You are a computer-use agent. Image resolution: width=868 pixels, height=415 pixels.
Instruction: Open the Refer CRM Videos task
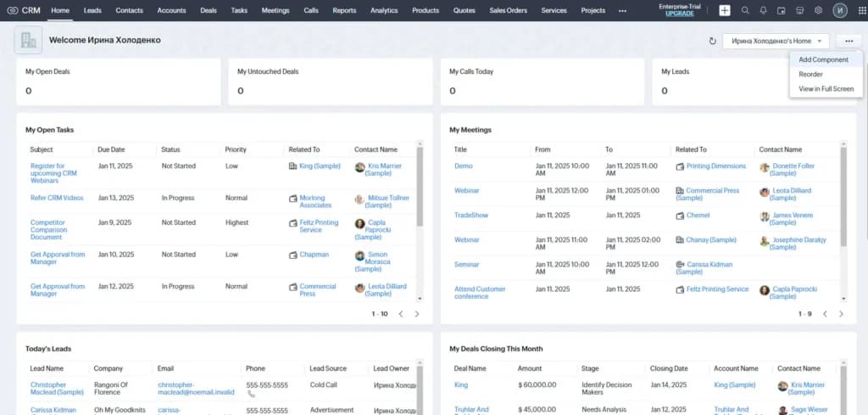click(x=57, y=198)
